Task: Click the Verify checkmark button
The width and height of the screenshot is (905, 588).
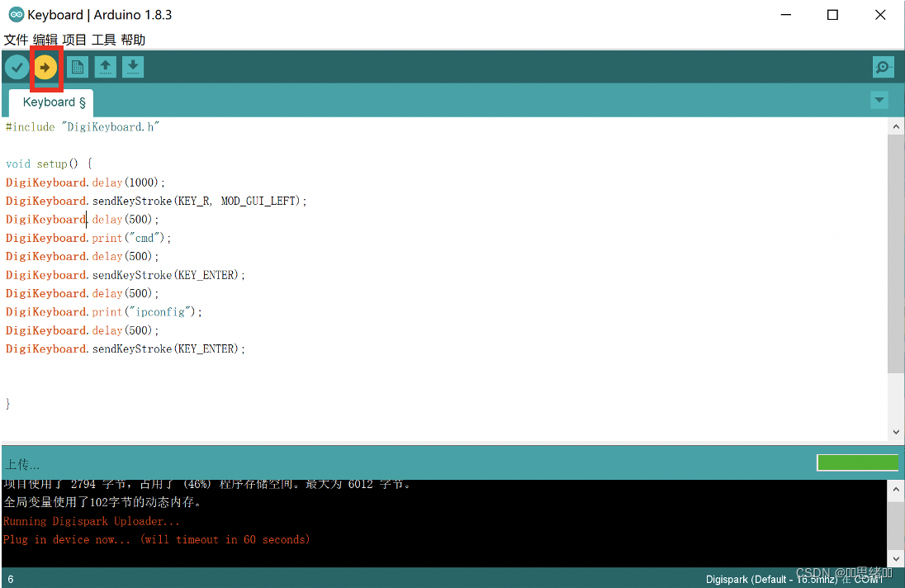Action: [x=17, y=68]
